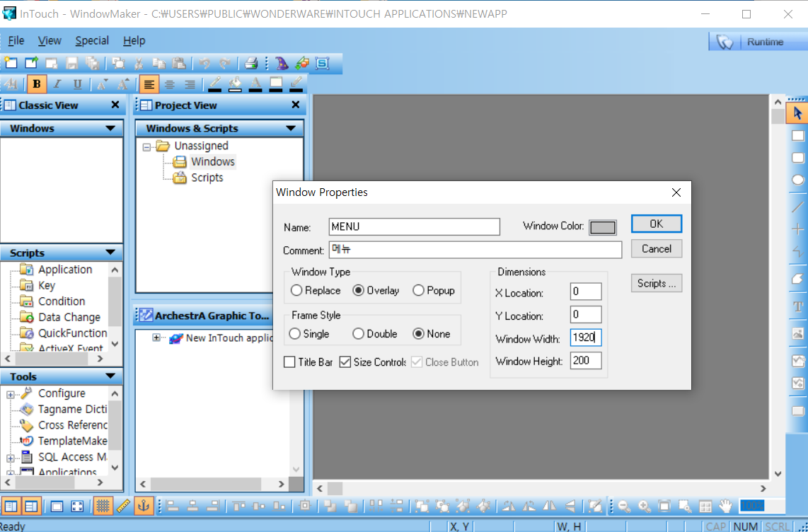Expand the SQL Access Manager node
Image resolution: width=808 pixels, height=532 pixels.
coord(11,458)
